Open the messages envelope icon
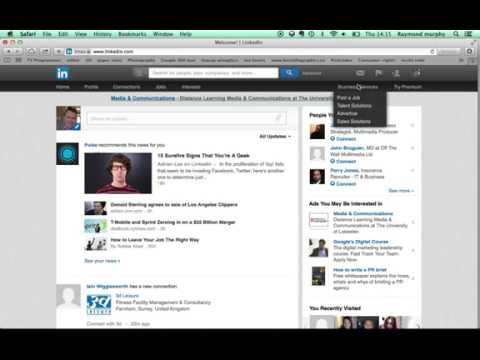Image resolution: width=480 pixels, height=360 pixels. pos(360,73)
